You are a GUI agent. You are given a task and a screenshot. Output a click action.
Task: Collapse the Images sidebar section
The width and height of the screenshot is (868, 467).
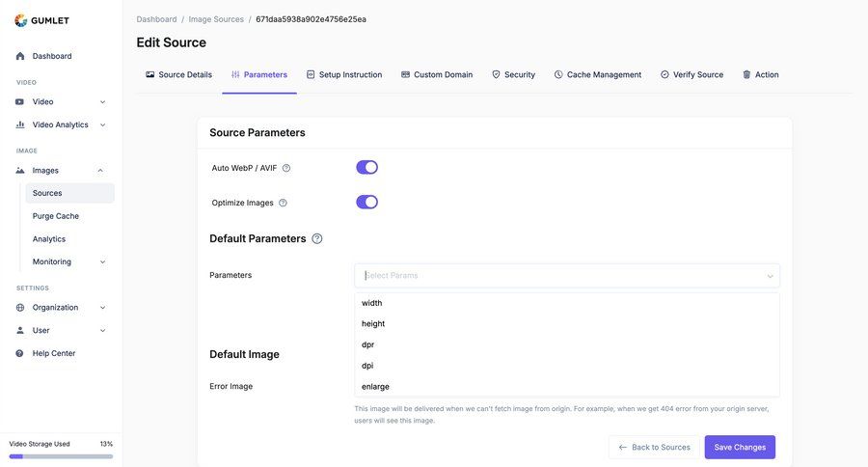click(100, 171)
